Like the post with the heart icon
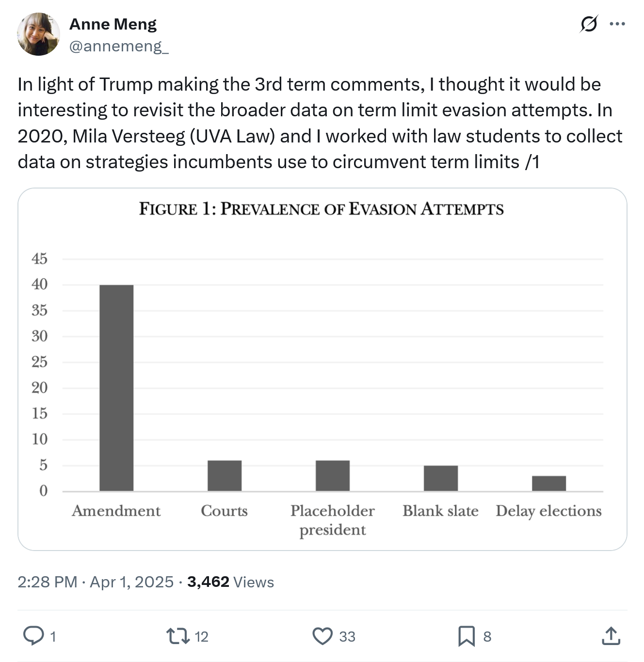 tap(322, 636)
